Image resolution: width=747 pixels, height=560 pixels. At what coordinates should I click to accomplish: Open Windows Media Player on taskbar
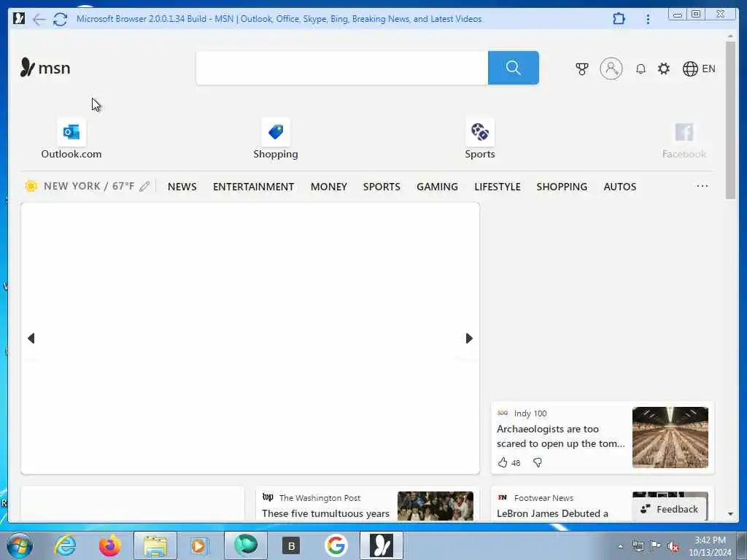(198, 545)
